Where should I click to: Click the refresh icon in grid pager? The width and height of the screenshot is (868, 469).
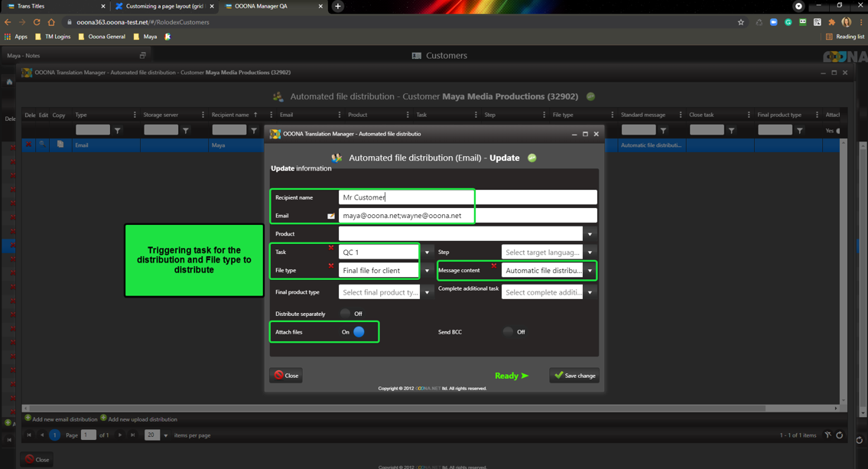[x=839, y=435]
